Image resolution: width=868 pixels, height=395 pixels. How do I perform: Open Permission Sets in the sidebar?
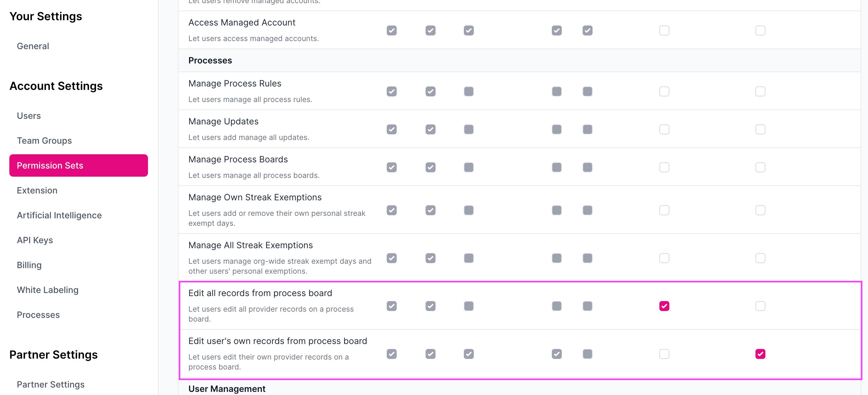pyautogui.click(x=79, y=165)
